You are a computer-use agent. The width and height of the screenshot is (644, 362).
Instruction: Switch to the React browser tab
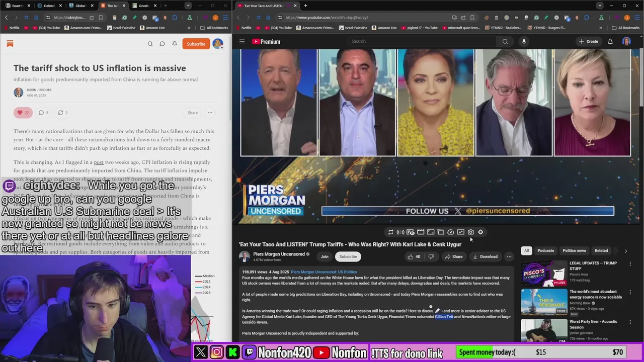[x=18, y=6]
